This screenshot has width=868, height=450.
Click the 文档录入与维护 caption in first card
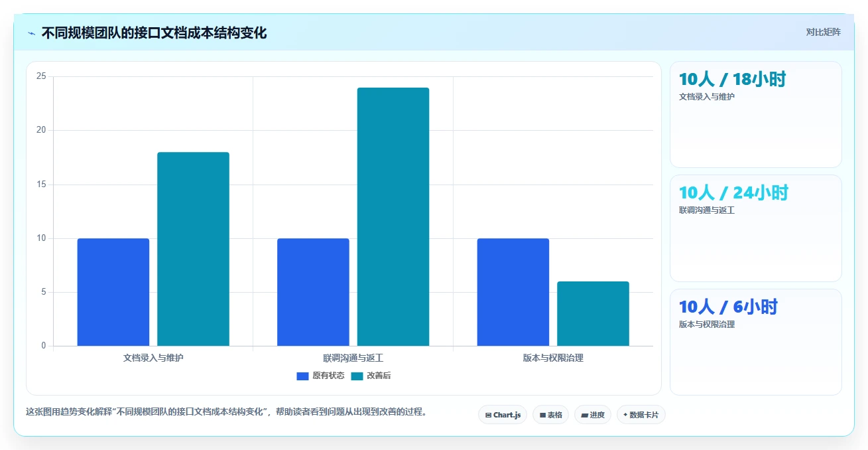coord(707,97)
